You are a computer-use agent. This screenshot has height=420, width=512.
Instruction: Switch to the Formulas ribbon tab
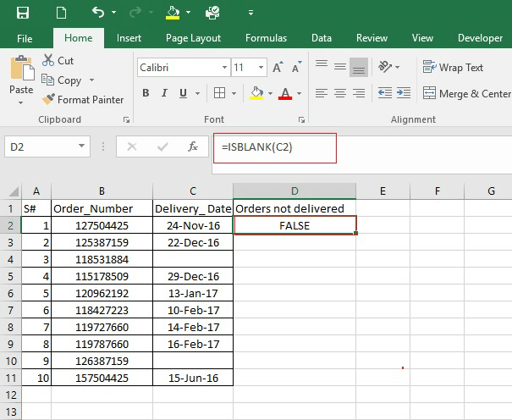click(266, 38)
